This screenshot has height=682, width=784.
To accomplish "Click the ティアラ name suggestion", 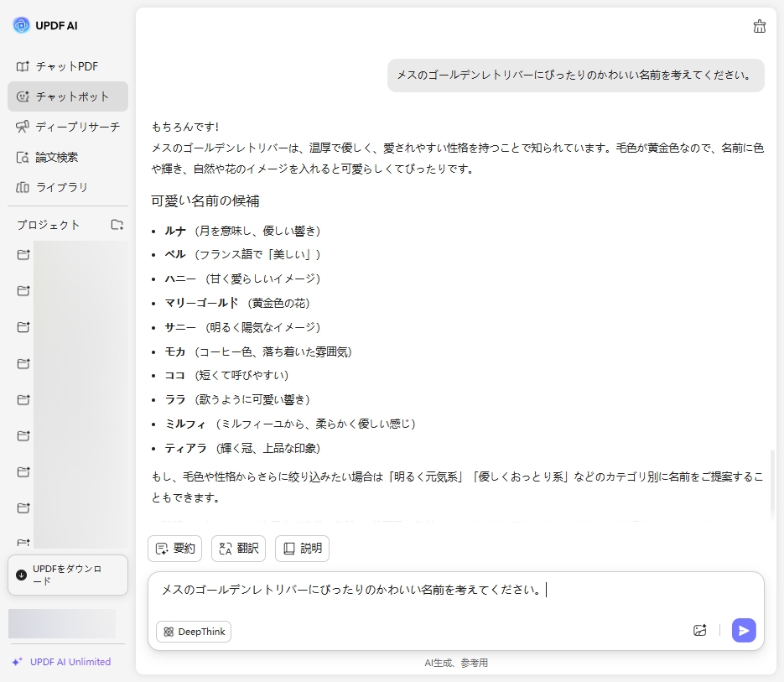I will tap(185, 448).
